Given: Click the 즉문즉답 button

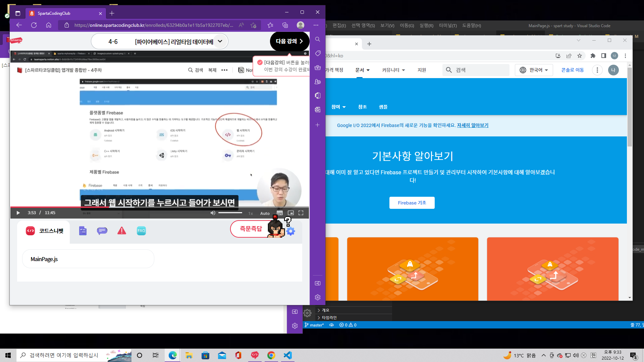Looking at the screenshot, I should click(x=251, y=229).
